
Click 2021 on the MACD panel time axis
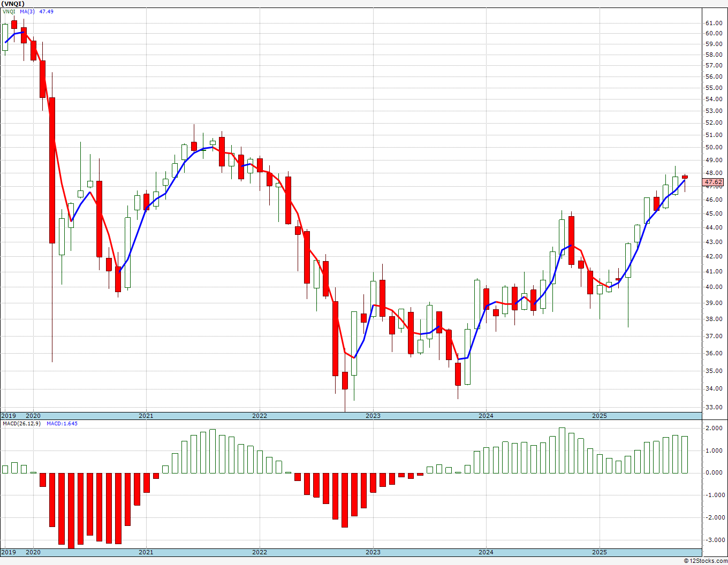pyautogui.click(x=146, y=552)
